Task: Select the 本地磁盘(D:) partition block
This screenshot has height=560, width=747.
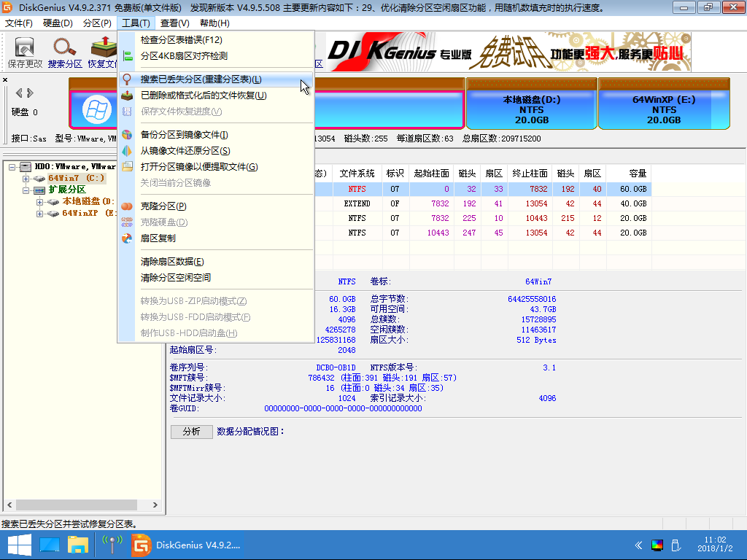Action: tap(531, 109)
